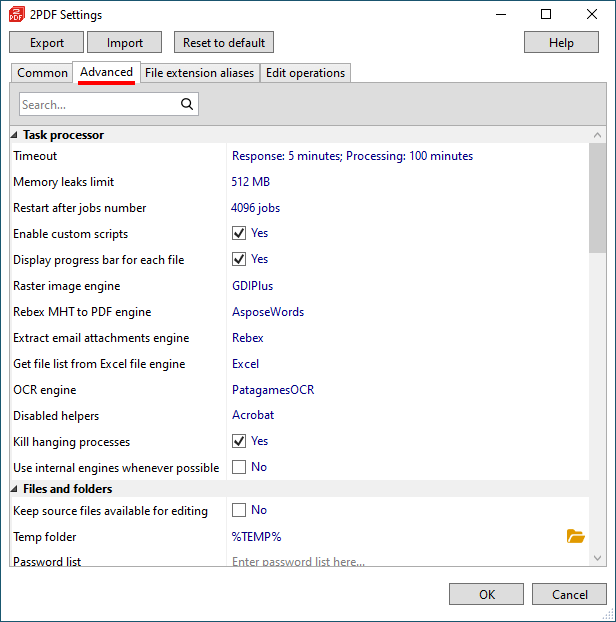The height and width of the screenshot is (622, 616).
Task: Click the Reset to default button
Action: tap(224, 42)
